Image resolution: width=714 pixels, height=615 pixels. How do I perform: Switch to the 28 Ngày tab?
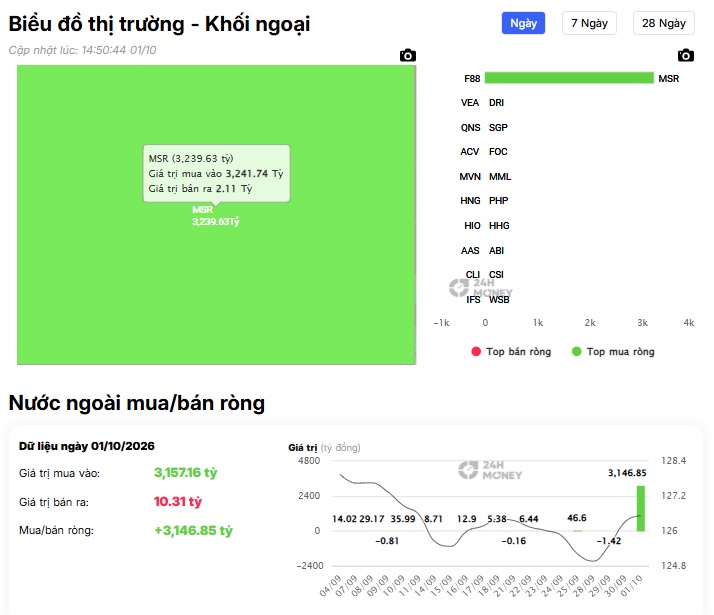663,23
